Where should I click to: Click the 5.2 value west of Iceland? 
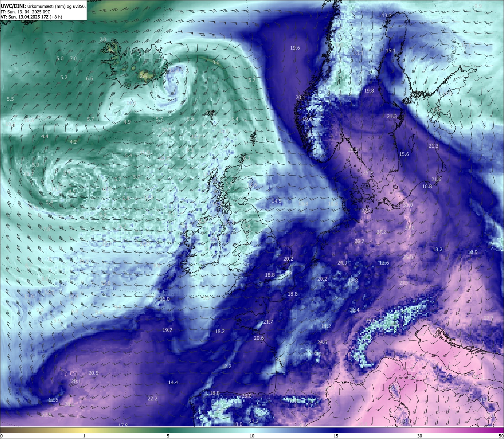(x=64, y=78)
